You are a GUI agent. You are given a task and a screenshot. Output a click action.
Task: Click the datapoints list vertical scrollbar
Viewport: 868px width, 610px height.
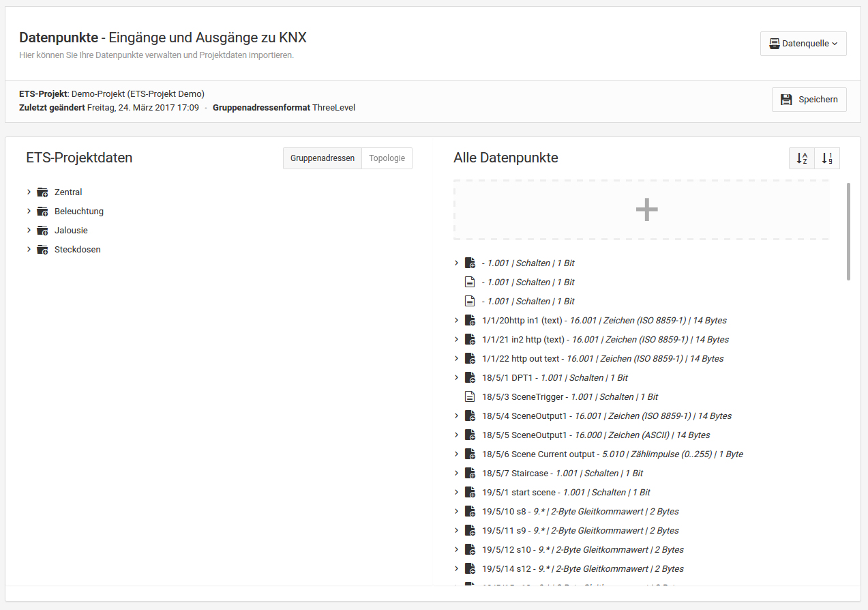click(848, 232)
